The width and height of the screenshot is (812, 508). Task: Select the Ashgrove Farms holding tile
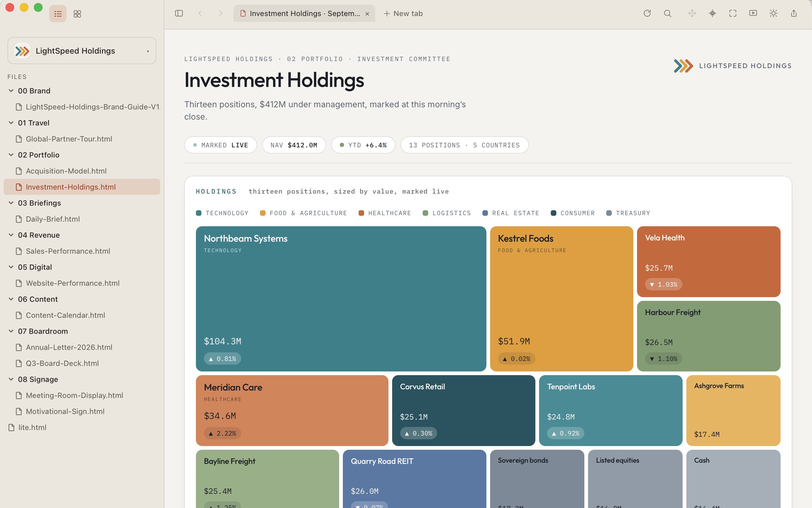[733, 411]
